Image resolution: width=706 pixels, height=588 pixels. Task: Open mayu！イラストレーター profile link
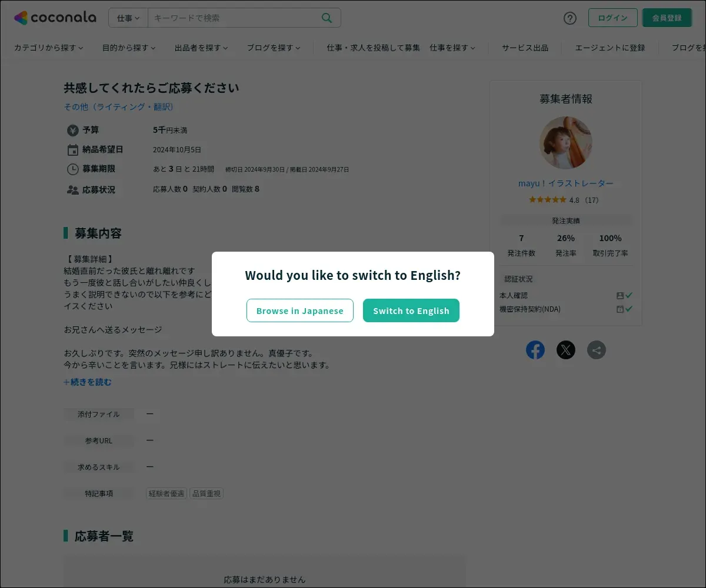tap(566, 183)
